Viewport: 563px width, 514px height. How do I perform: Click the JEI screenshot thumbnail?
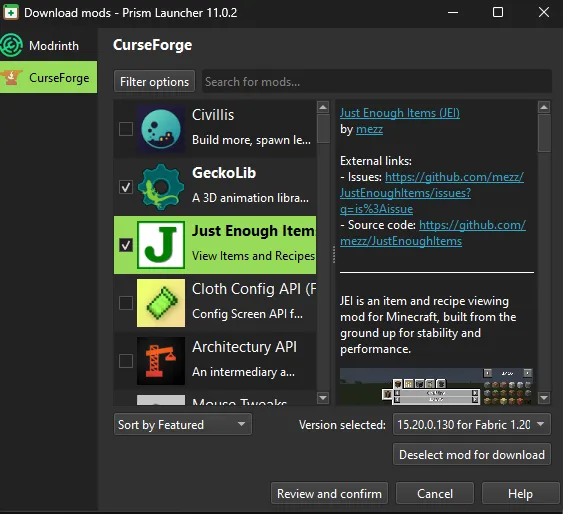coord(436,387)
